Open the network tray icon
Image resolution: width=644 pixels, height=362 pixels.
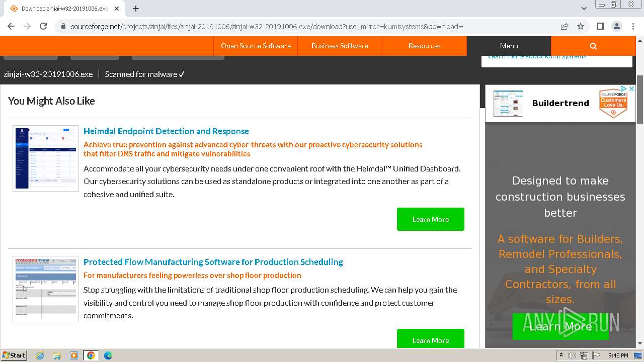click(x=584, y=355)
